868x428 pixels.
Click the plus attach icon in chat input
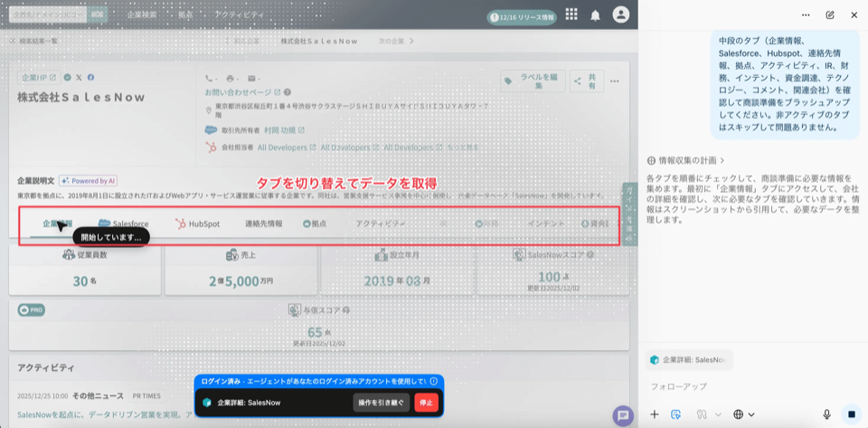(655, 414)
